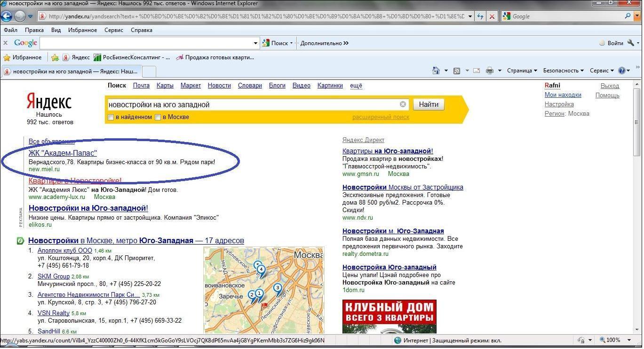Go back with the browser Back arrow

click(6, 16)
